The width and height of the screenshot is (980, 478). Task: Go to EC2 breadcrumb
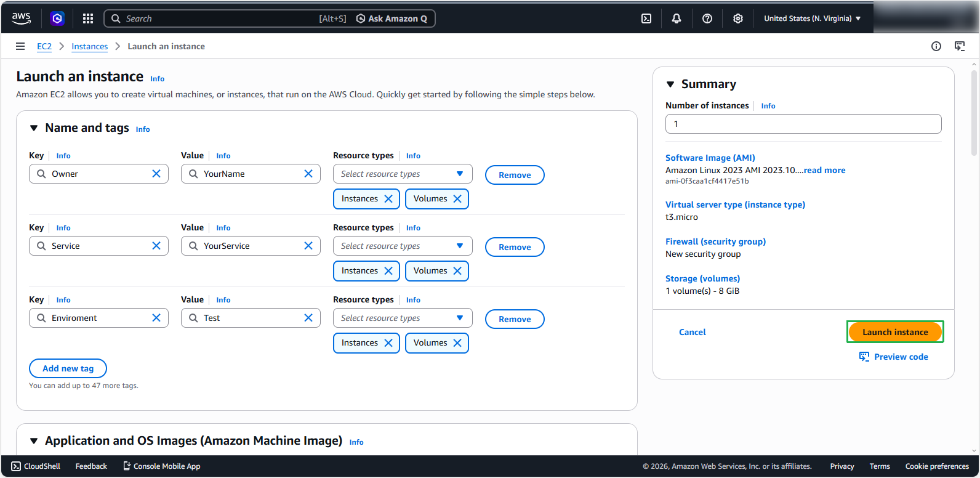click(44, 46)
